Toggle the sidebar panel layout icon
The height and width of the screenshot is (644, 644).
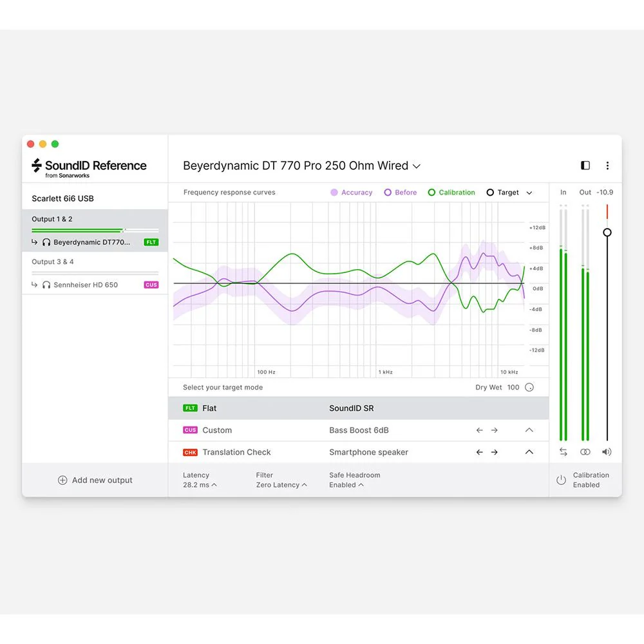pyautogui.click(x=585, y=165)
